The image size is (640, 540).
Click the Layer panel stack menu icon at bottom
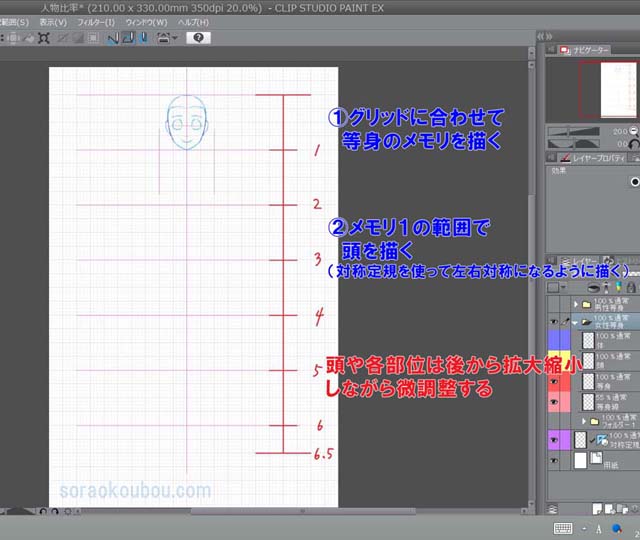[x=551, y=509]
